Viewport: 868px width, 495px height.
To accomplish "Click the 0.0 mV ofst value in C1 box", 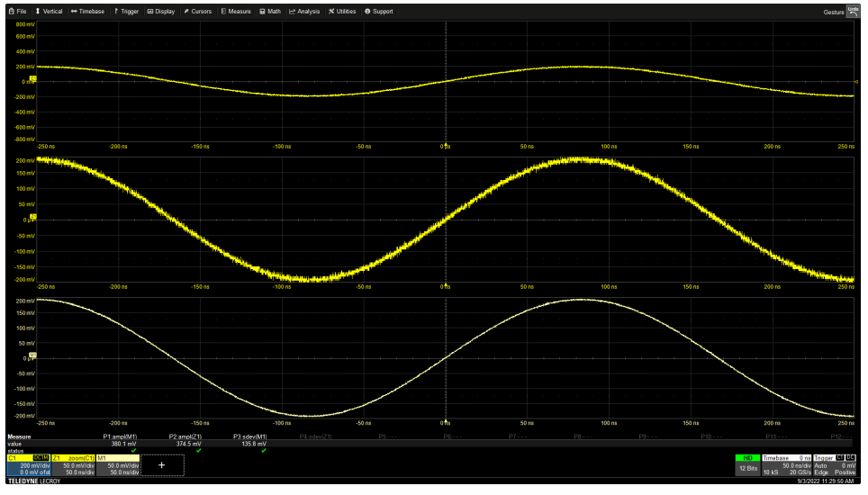I will [x=35, y=472].
